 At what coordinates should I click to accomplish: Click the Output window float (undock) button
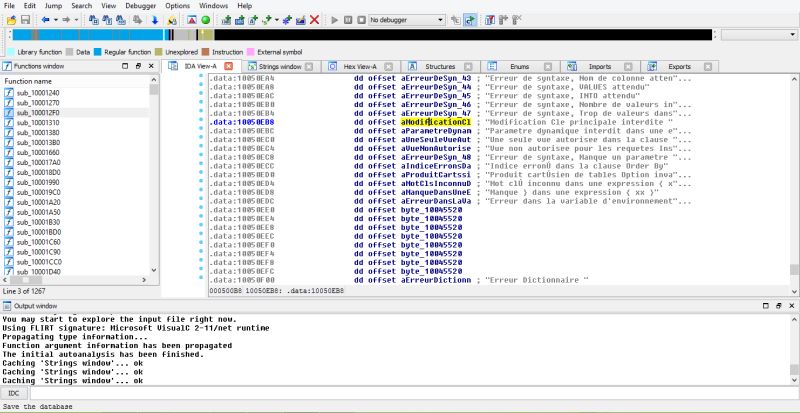tap(779, 306)
